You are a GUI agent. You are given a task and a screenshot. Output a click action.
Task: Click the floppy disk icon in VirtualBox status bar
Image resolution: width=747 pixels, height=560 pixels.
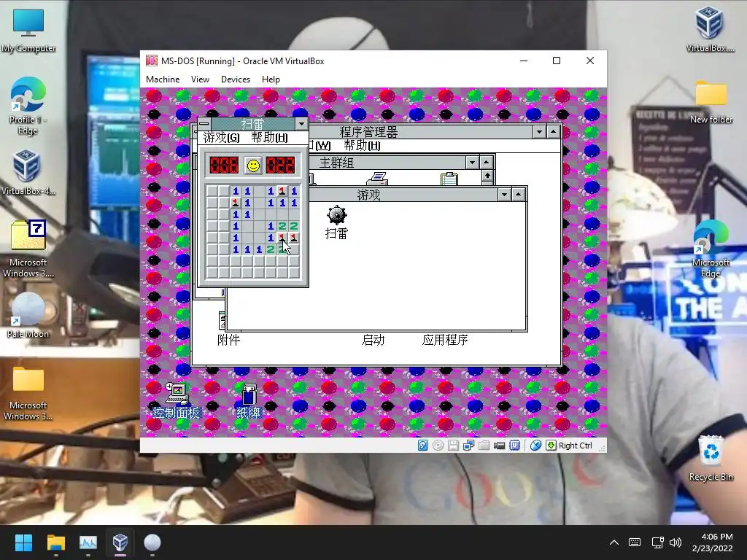pos(453,446)
